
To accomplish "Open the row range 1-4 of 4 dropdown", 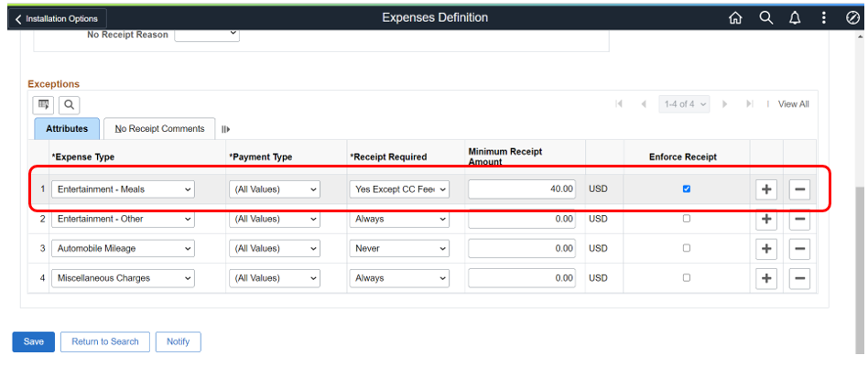I will tap(685, 104).
